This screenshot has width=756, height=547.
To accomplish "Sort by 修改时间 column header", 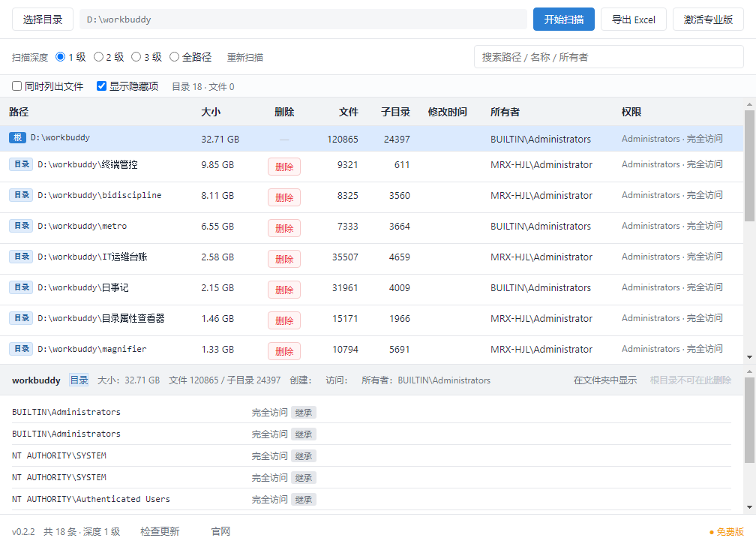I will click(448, 112).
